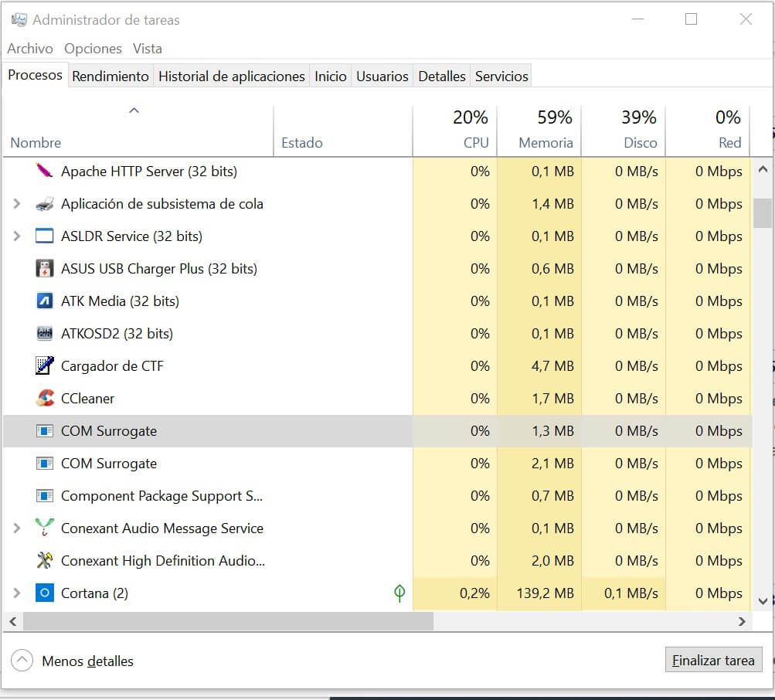Click the ASLDR Service window icon
Screen dimensions: 775x700
tap(45, 236)
